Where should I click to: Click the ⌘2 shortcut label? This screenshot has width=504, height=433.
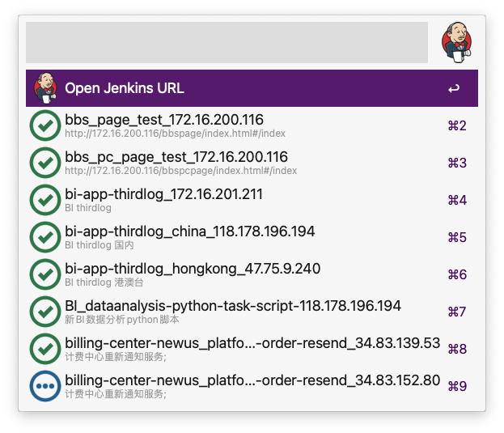tap(457, 125)
